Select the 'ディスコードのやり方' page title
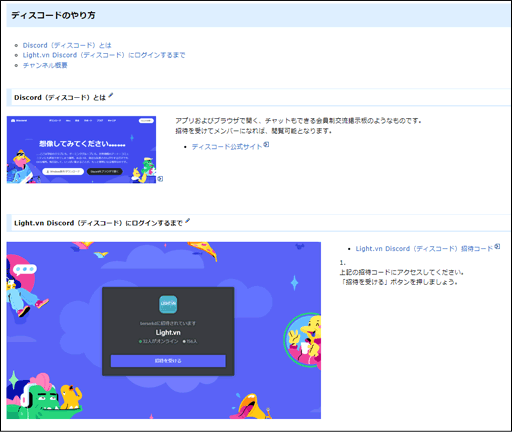The image size is (512, 432). pyautogui.click(x=53, y=15)
